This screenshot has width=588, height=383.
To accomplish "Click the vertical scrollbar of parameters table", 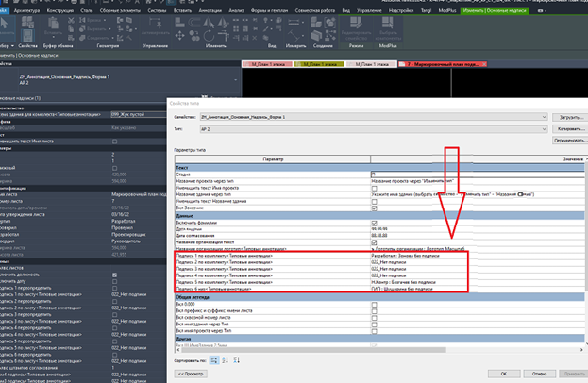I will (x=586, y=225).
